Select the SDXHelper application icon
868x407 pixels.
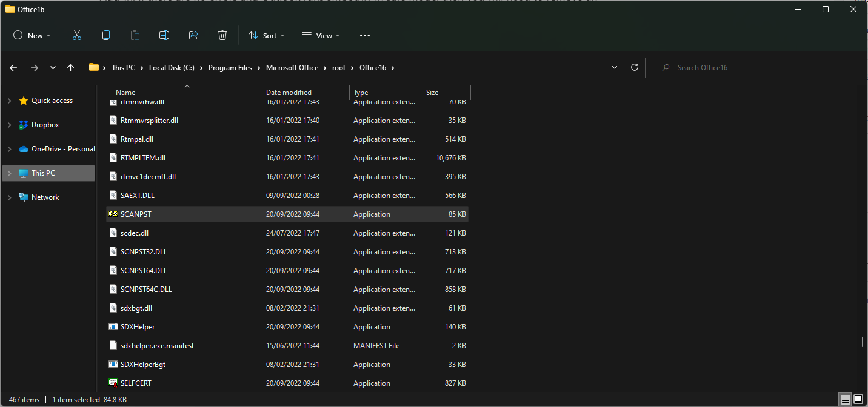click(x=113, y=327)
